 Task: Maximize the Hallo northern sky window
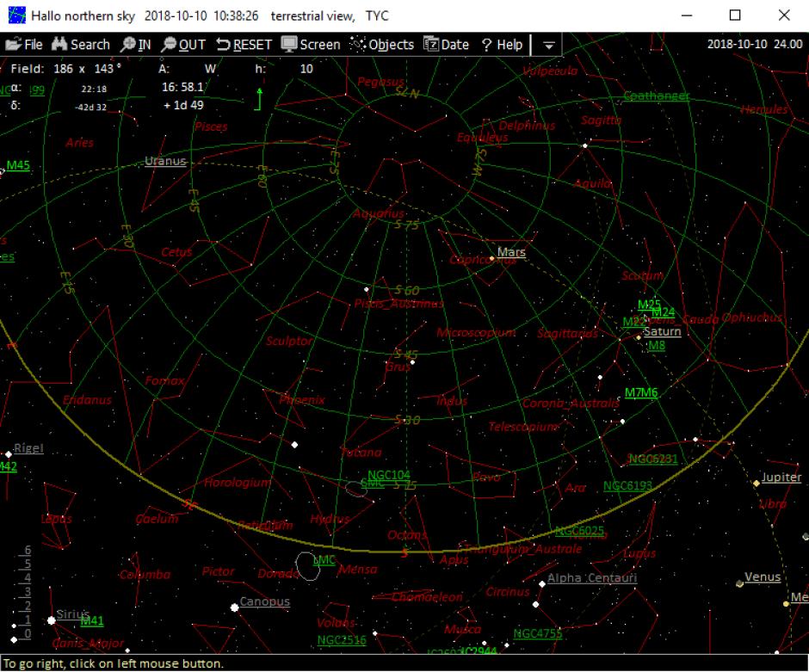coord(735,15)
